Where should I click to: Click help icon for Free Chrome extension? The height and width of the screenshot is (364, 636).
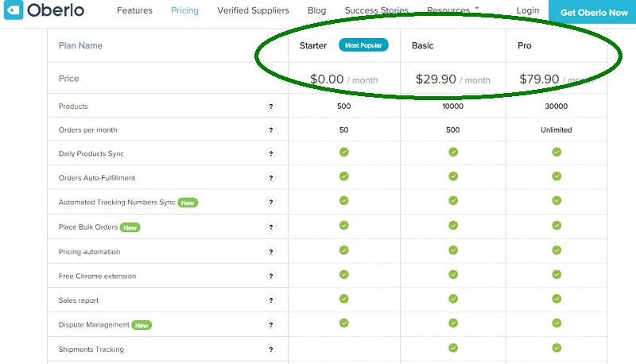(271, 276)
